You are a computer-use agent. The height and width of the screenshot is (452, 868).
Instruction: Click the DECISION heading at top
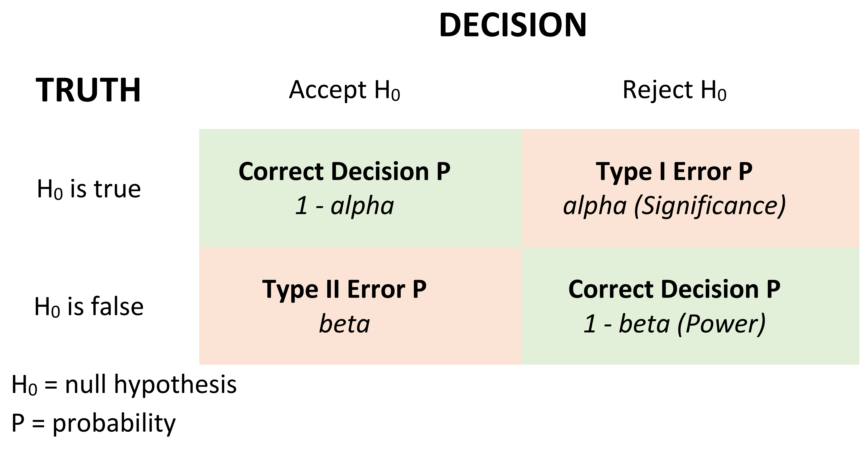coord(513,25)
